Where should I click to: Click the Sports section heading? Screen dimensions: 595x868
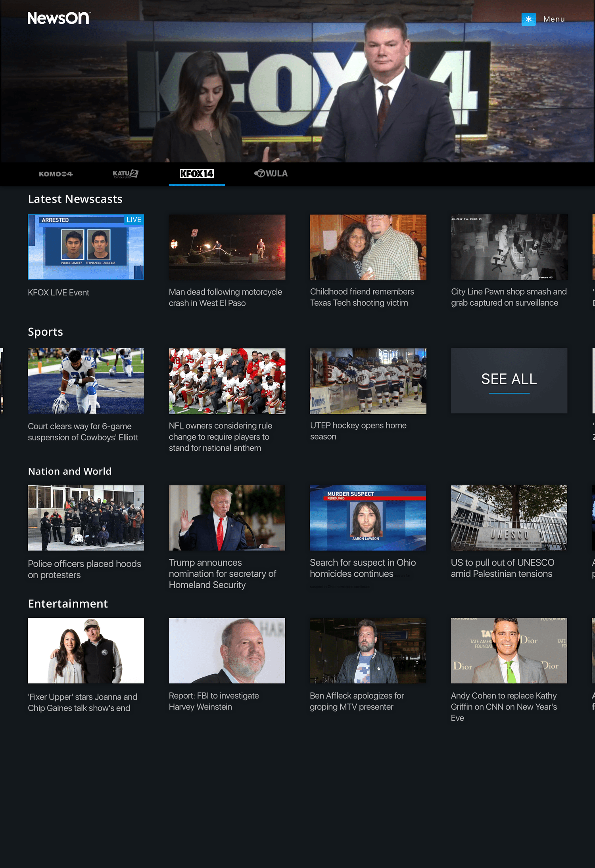(x=46, y=332)
